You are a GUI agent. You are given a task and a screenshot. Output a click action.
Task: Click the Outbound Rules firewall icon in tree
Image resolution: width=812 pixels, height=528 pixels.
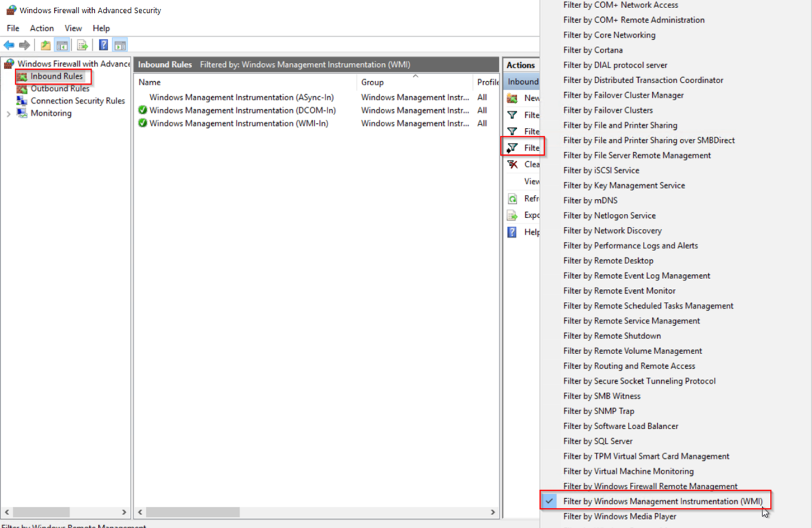(x=22, y=89)
